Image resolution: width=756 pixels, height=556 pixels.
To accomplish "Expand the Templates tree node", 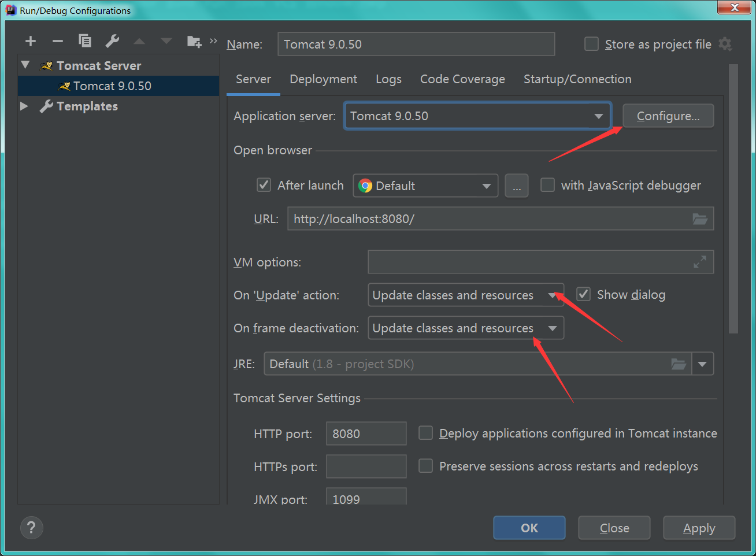I will tap(24, 106).
